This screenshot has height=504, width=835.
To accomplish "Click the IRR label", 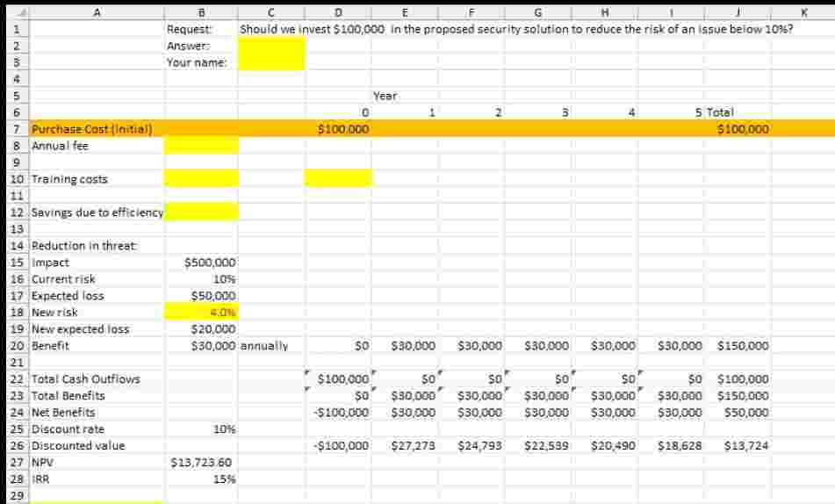I will click(40, 479).
